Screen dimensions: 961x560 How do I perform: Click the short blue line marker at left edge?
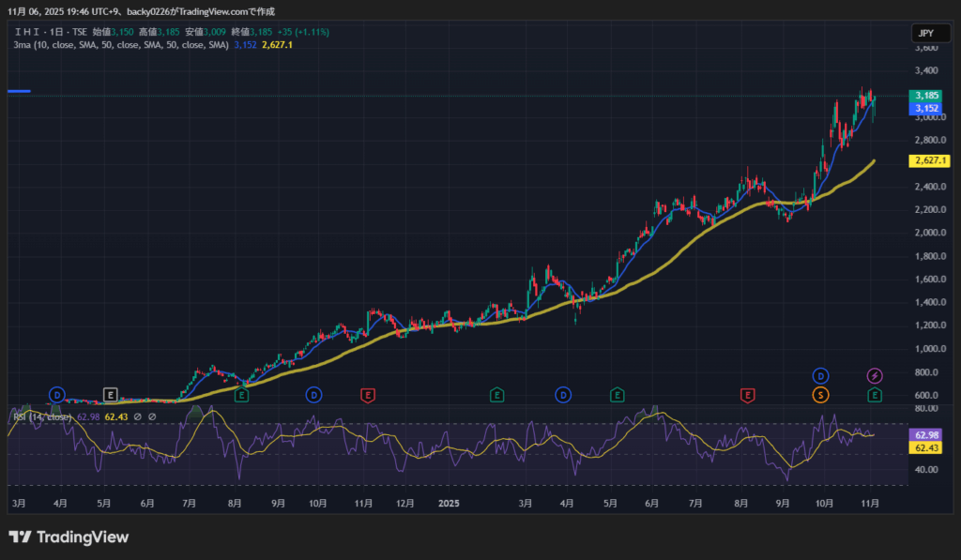(x=19, y=91)
